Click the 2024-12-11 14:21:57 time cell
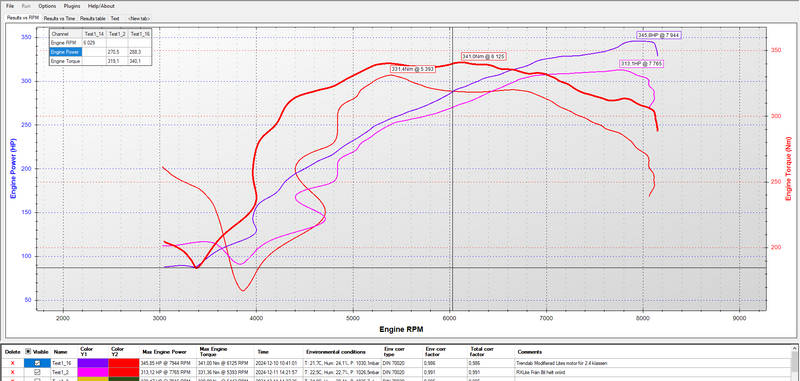 coord(278,373)
